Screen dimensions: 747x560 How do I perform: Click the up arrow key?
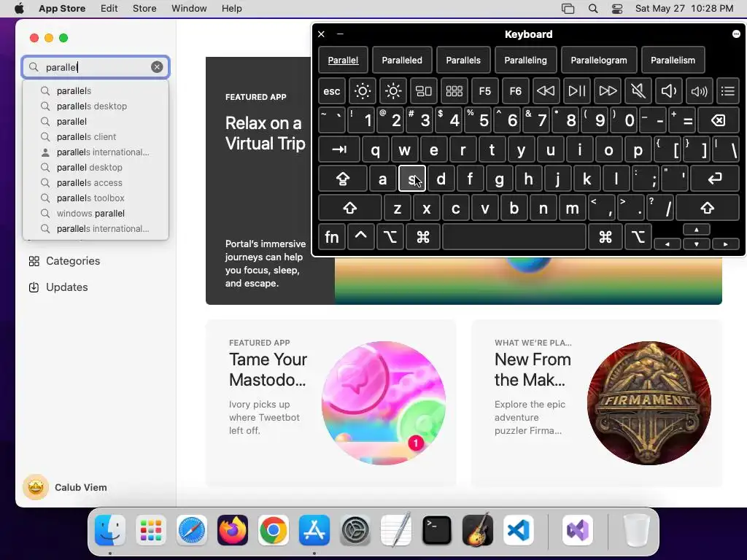click(697, 230)
